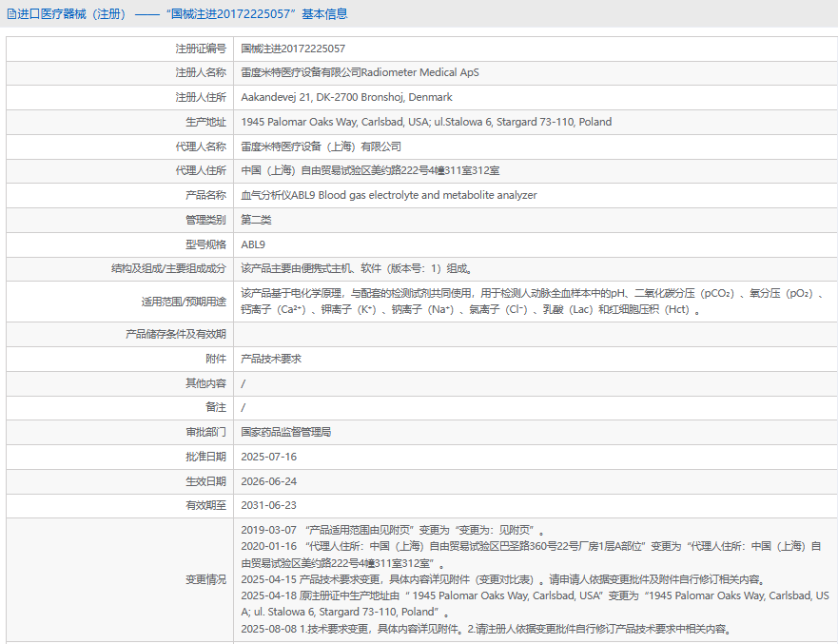The height and width of the screenshot is (644, 838).
Task: Click the 管理类别 label
Action: click(205, 220)
